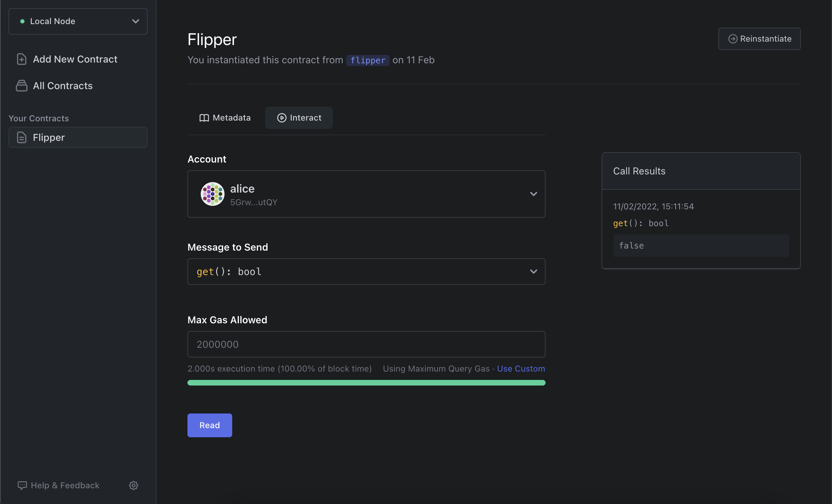This screenshot has height=504, width=832.
Task: Select Flipper in Your Contracts list
Action: click(78, 138)
